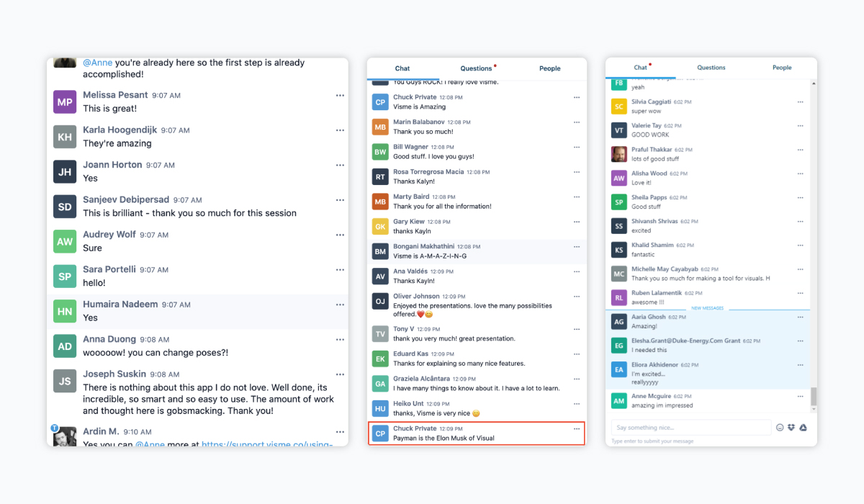The height and width of the screenshot is (504, 864).
Task: Open more options for Michelle May Cayabyab's message
Action: [x=800, y=269]
